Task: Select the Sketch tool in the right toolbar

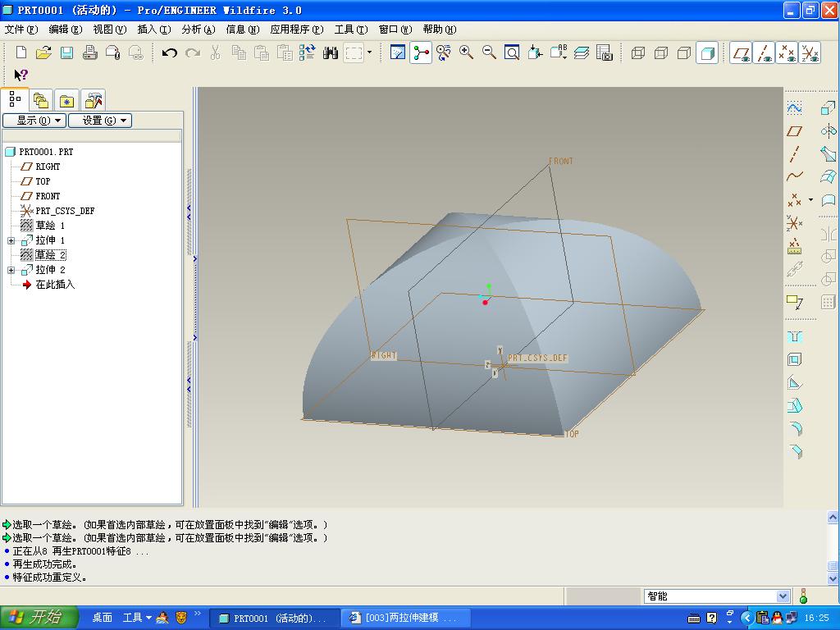Action: pyautogui.click(x=794, y=108)
